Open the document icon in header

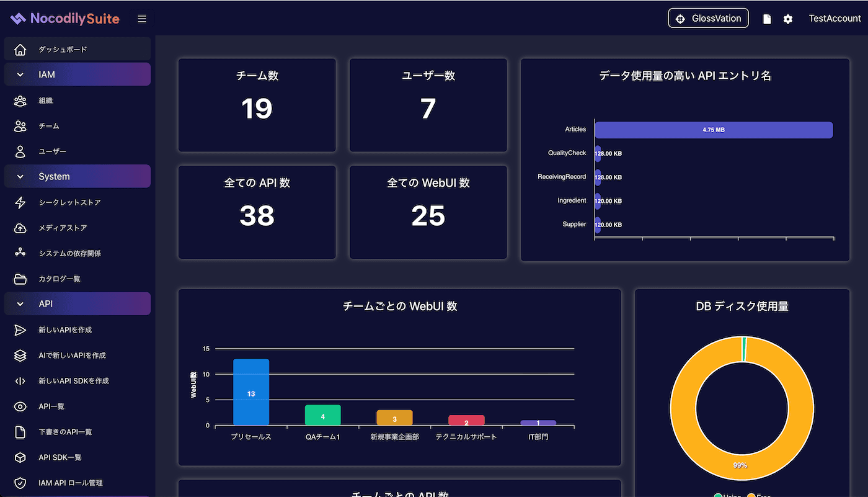[x=767, y=19]
